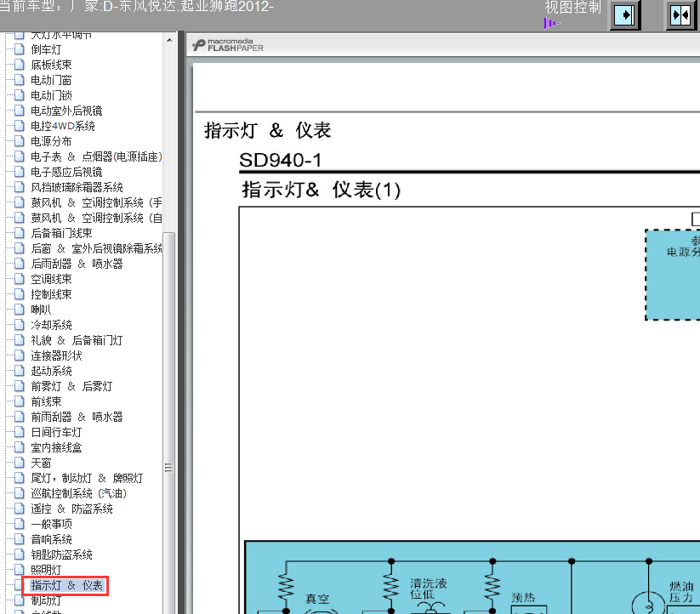Select 后窗 & 室外后视镜除霜系统 entry

pyautogui.click(x=96, y=248)
